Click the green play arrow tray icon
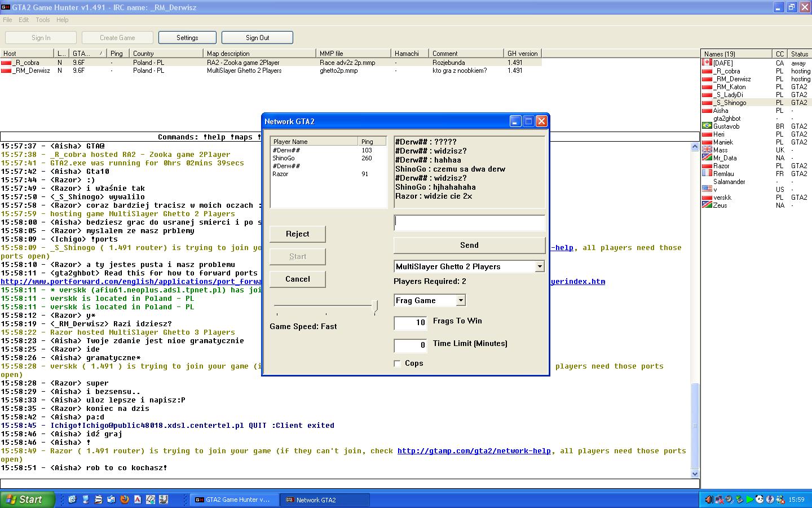812x508 pixels. [749, 500]
